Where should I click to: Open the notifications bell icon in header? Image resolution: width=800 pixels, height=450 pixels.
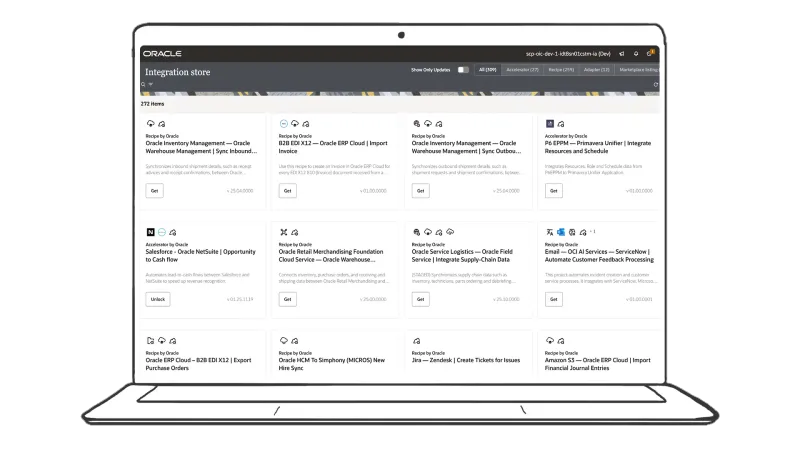(636, 54)
